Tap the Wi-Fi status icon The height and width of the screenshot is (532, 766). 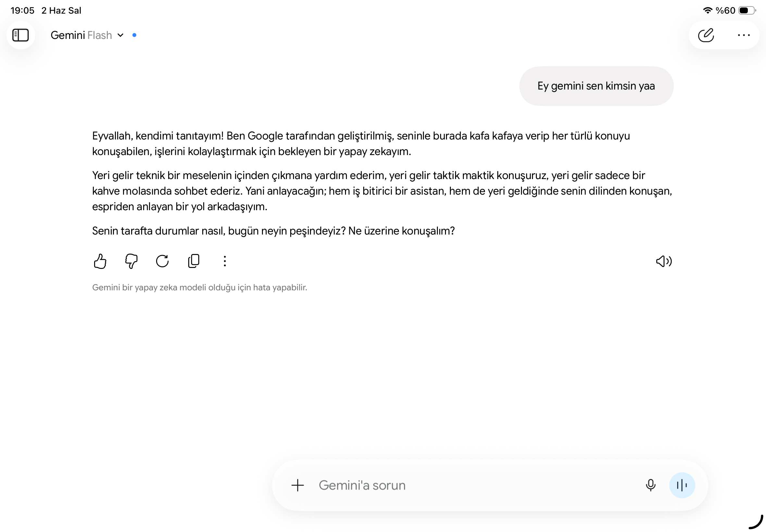707,10
